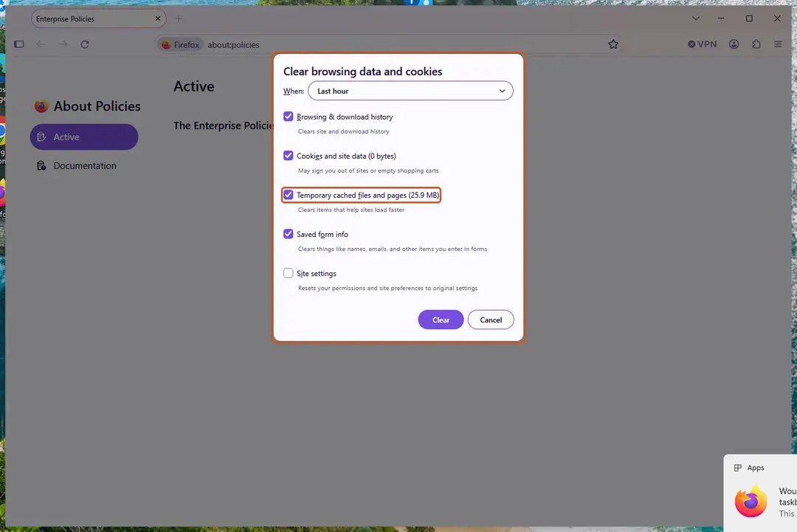Select the Active sidebar item
797x532 pixels.
tap(84, 137)
